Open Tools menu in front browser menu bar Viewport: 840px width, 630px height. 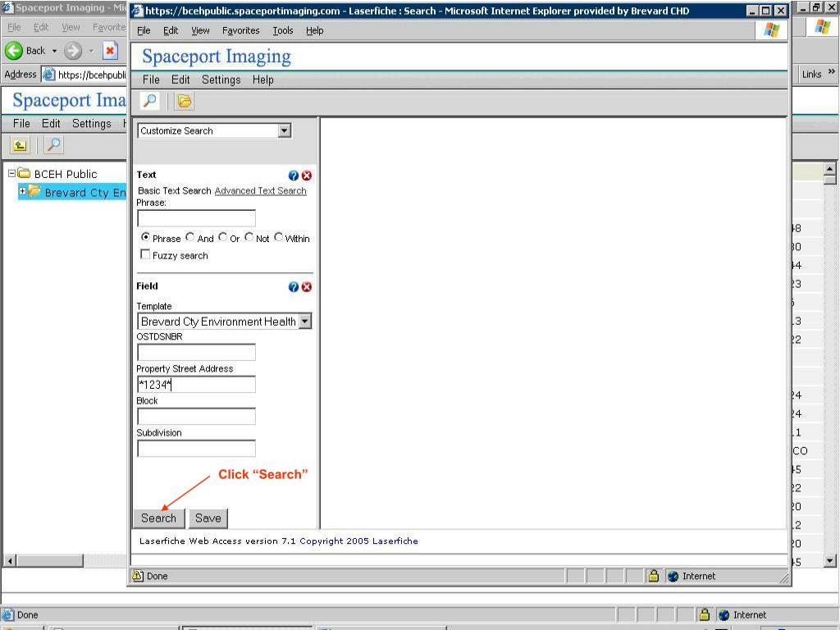pos(283,30)
